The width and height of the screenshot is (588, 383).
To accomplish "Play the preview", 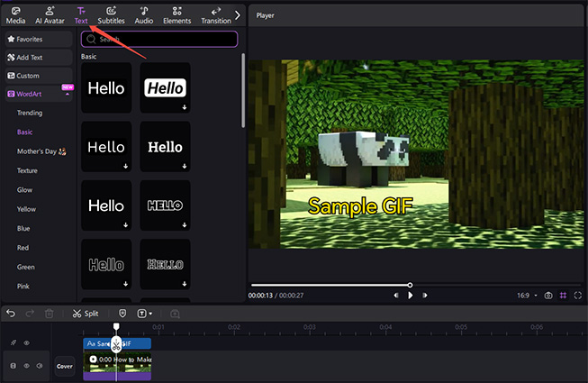I will [411, 296].
